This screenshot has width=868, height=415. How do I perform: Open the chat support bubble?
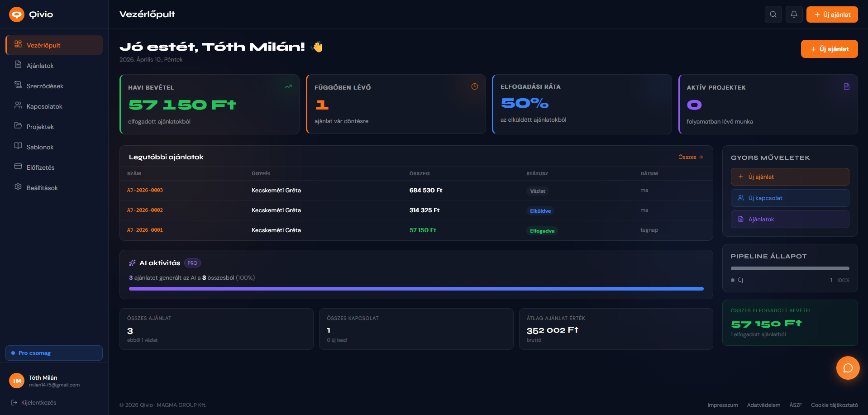click(848, 368)
